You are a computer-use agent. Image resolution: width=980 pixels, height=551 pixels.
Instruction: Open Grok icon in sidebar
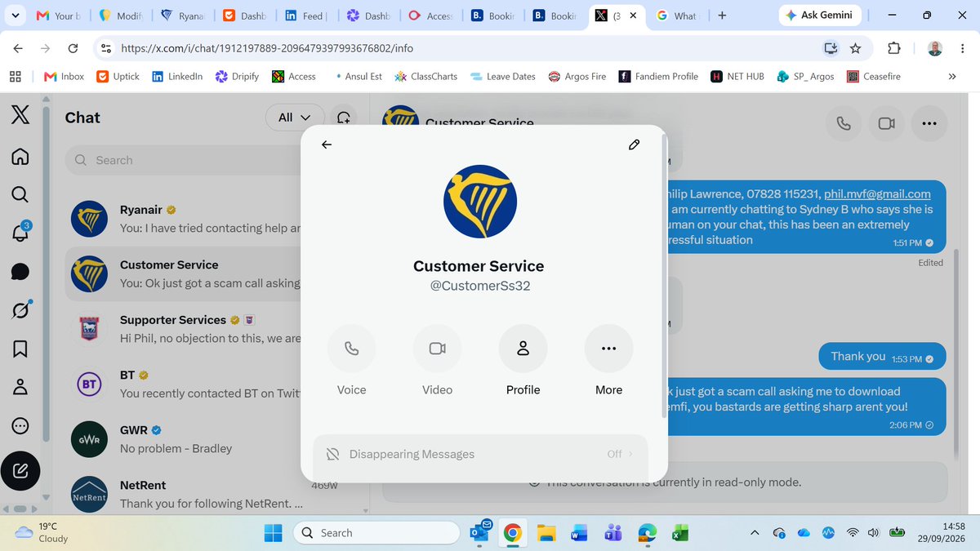(x=20, y=310)
